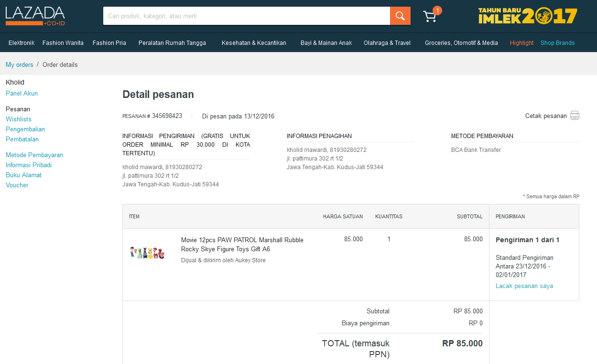597x364 pixels.
Task: Click the Order details breadcrumb text
Action: [60, 64]
